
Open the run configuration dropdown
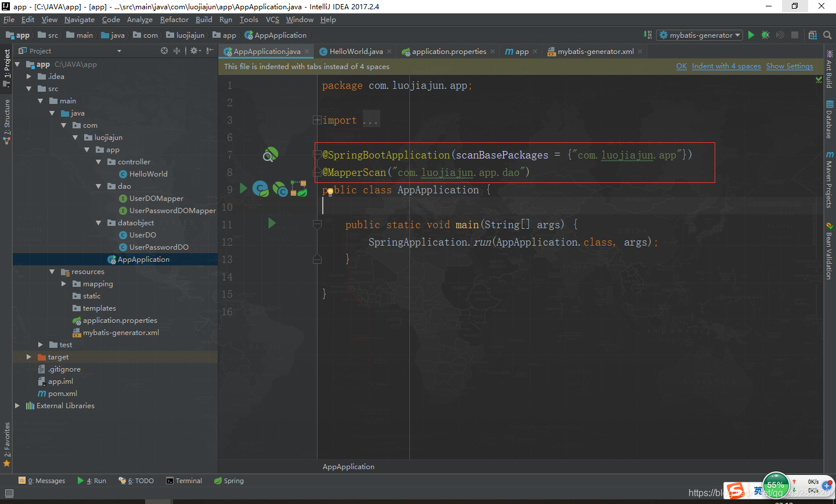700,35
